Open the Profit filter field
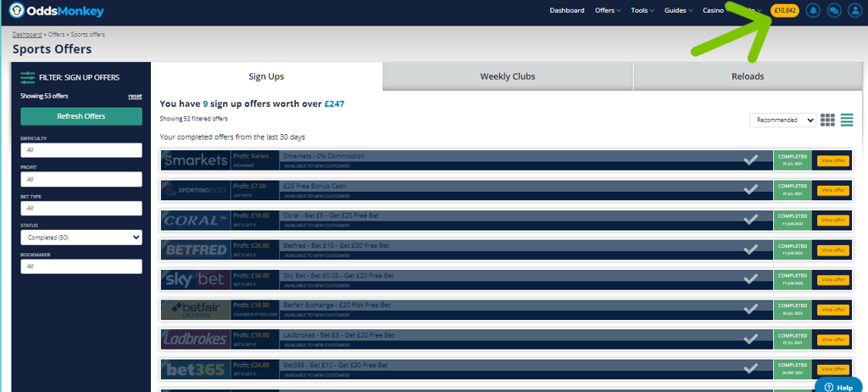 coord(81,179)
